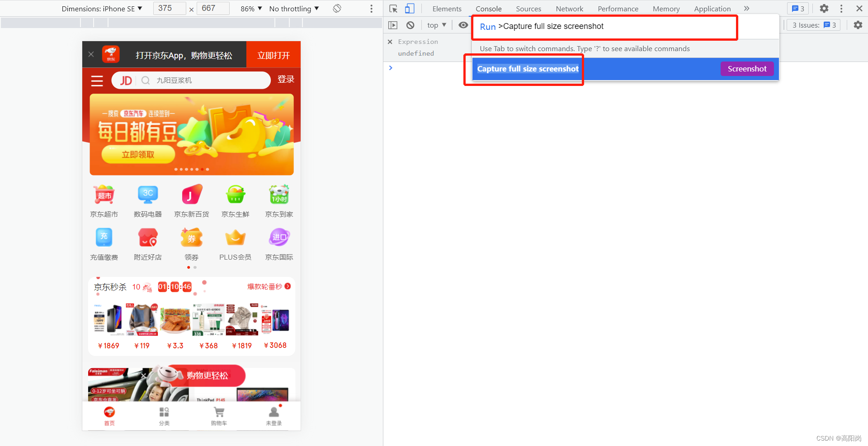This screenshot has width=868, height=446.
Task: Open the PLUS会员 crown icon
Action: (236, 237)
